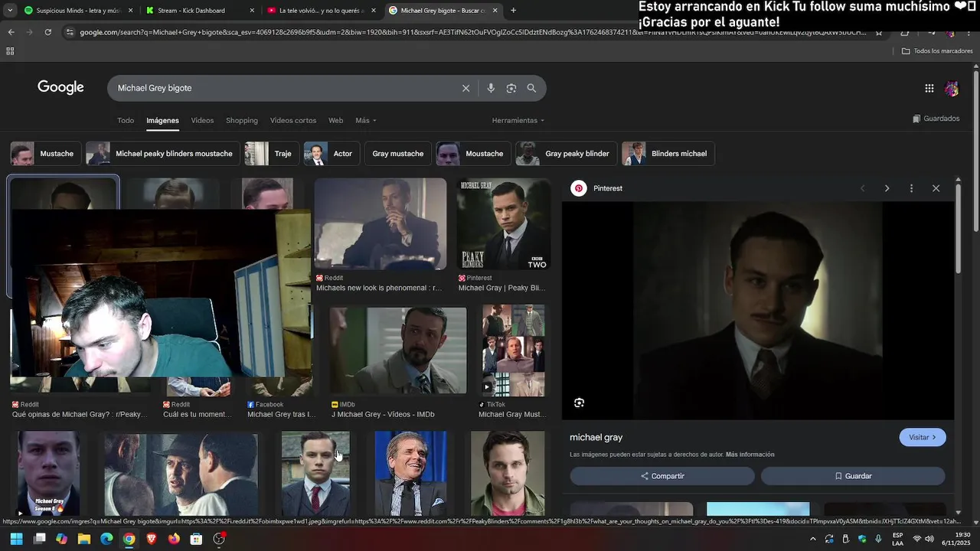980x551 pixels.
Task: Open the TikTok Michael Gray Must... collage result
Action: pyautogui.click(x=513, y=350)
